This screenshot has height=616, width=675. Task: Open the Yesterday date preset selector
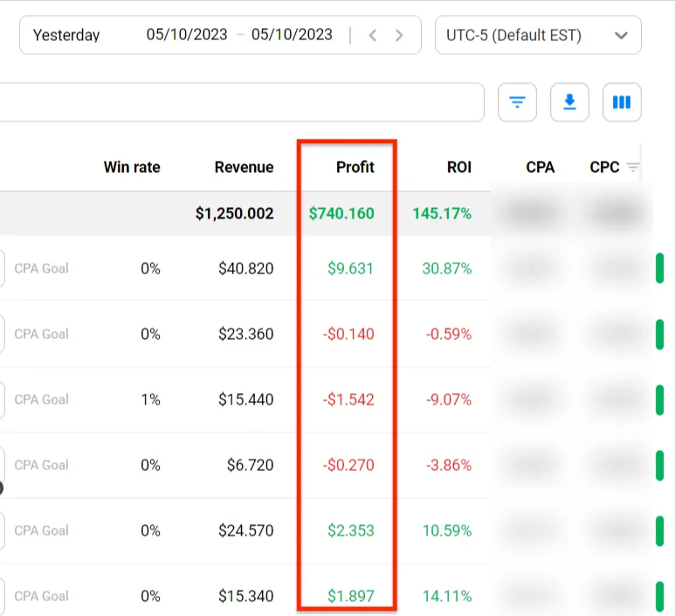click(x=66, y=36)
